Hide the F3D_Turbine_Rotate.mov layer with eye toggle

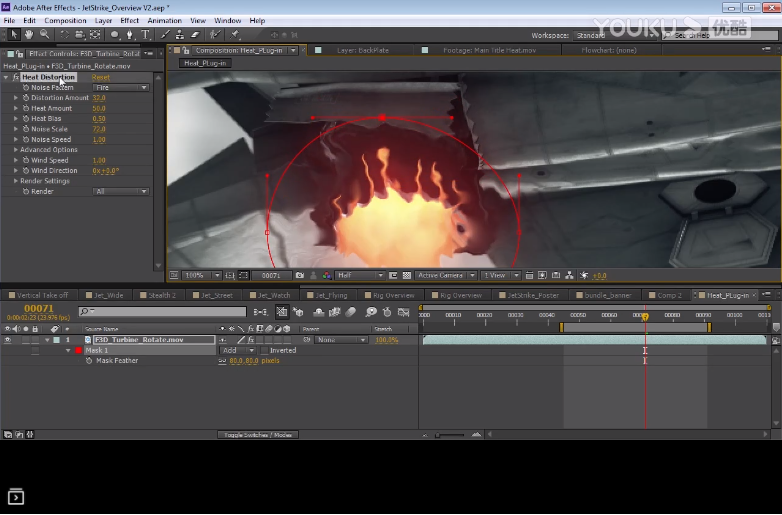point(8,340)
